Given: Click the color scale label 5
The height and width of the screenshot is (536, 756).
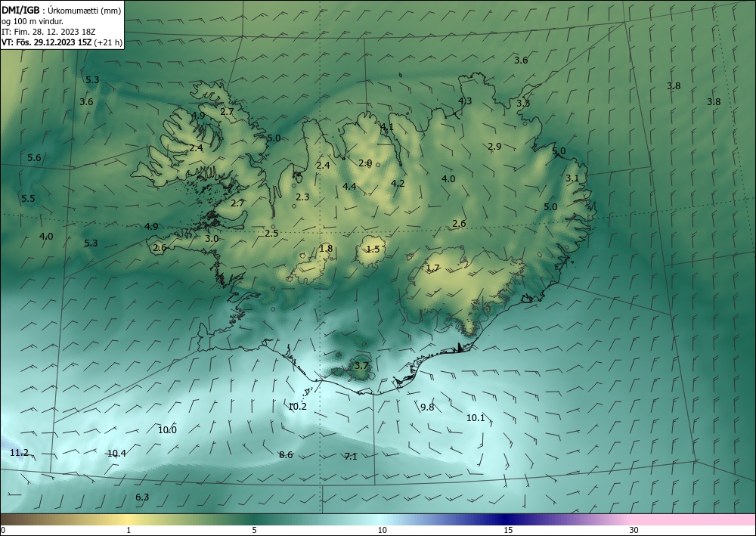Looking at the screenshot, I should tap(254, 530).
